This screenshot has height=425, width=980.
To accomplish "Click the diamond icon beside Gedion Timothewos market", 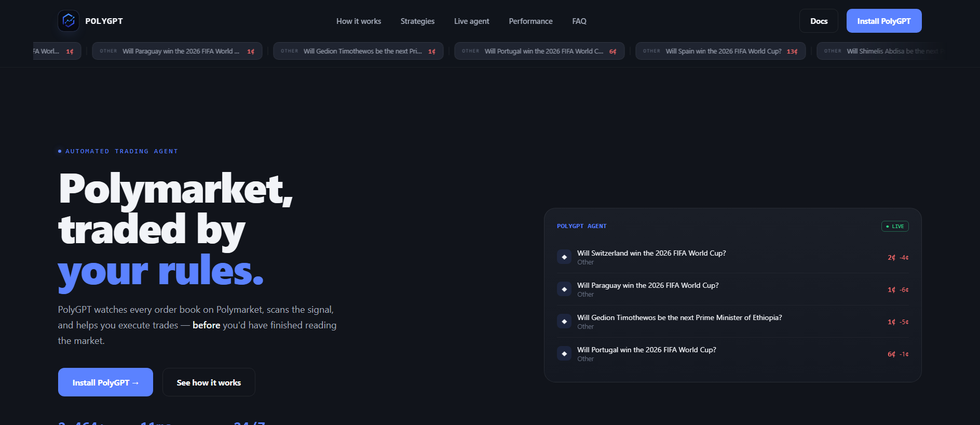I will 564,321.
